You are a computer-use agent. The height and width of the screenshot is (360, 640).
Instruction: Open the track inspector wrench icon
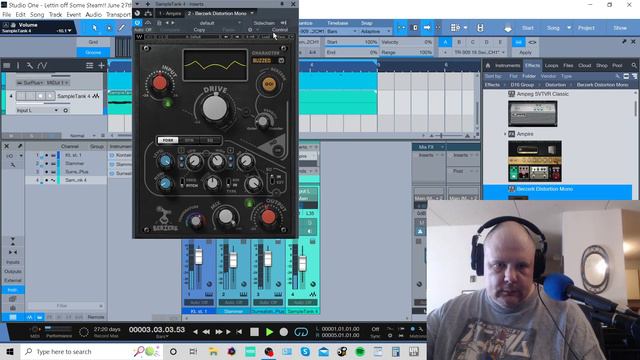29,65
